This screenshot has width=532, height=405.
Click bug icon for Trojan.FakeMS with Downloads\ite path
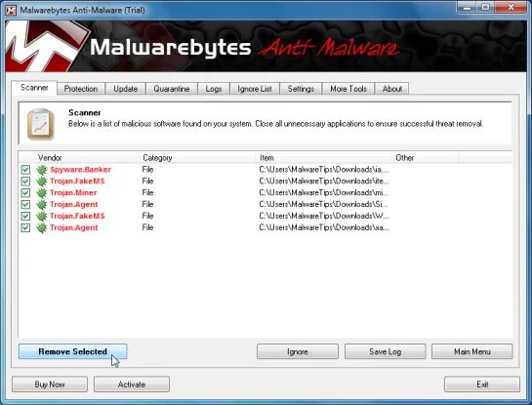coord(42,182)
